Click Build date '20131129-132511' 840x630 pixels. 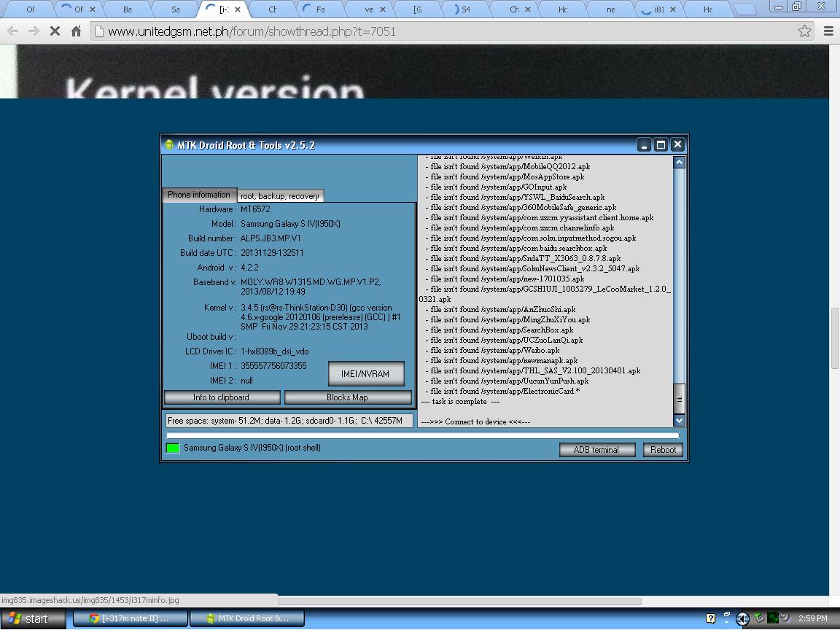point(272,253)
